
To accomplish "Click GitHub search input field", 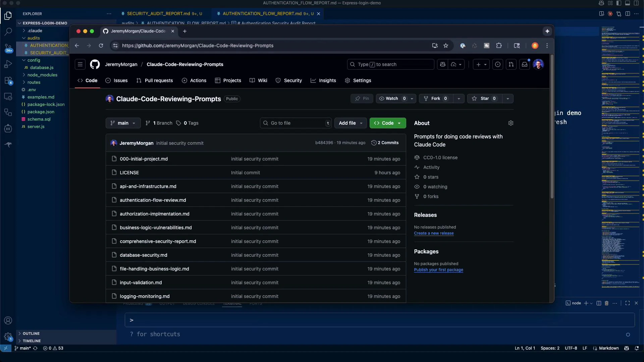I will point(391,64).
